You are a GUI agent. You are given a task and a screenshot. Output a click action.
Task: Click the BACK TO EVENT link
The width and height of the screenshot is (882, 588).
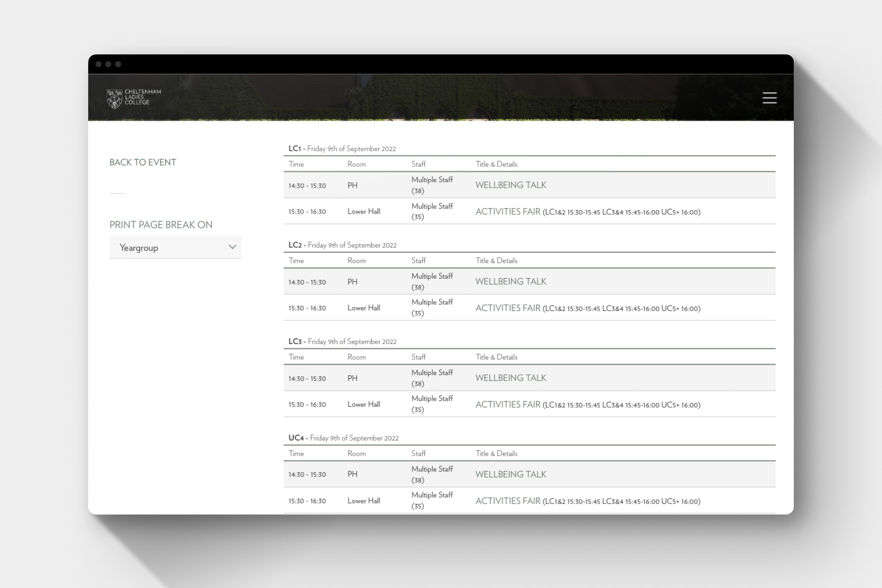pos(143,162)
